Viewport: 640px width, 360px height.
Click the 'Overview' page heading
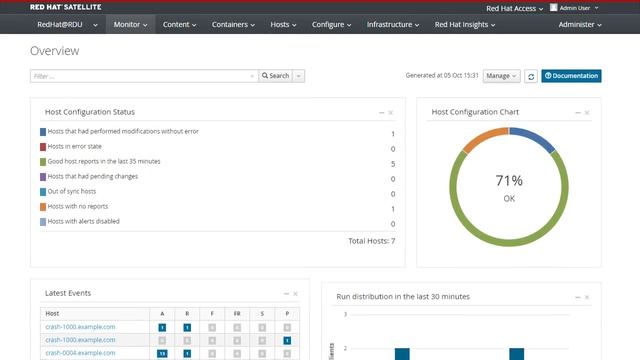pos(55,51)
